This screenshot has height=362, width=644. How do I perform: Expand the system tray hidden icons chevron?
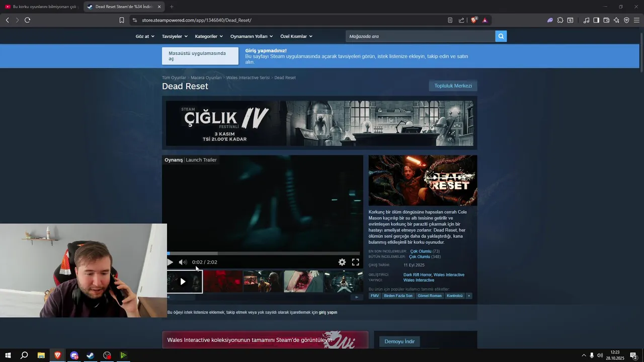(584, 355)
